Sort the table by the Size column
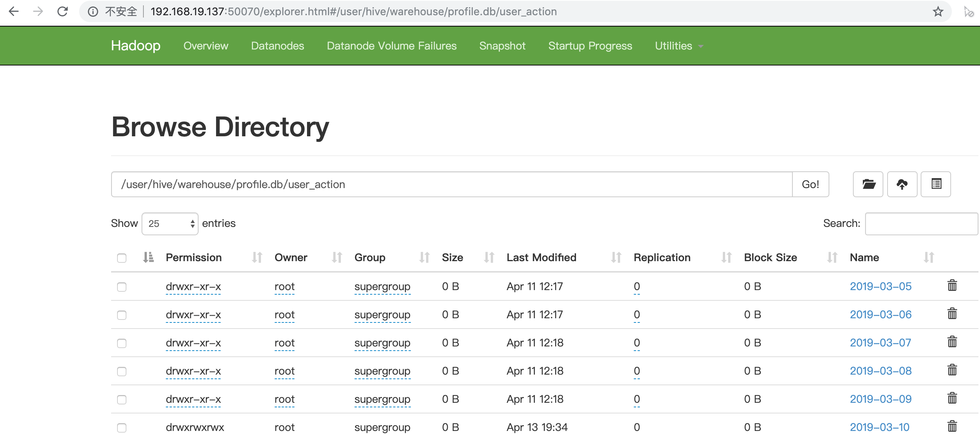The height and width of the screenshot is (434, 980). tap(452, 258)
